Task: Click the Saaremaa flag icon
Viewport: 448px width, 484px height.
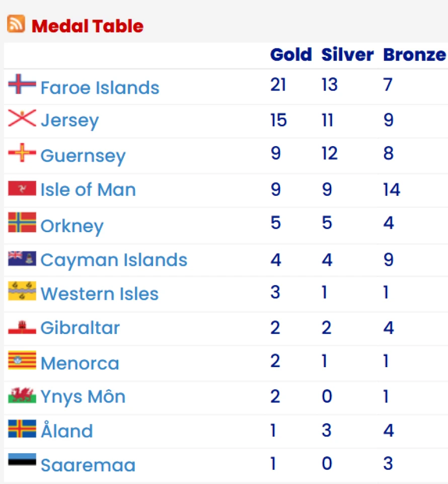Action: pyautogui.click(x=22, y=459)
